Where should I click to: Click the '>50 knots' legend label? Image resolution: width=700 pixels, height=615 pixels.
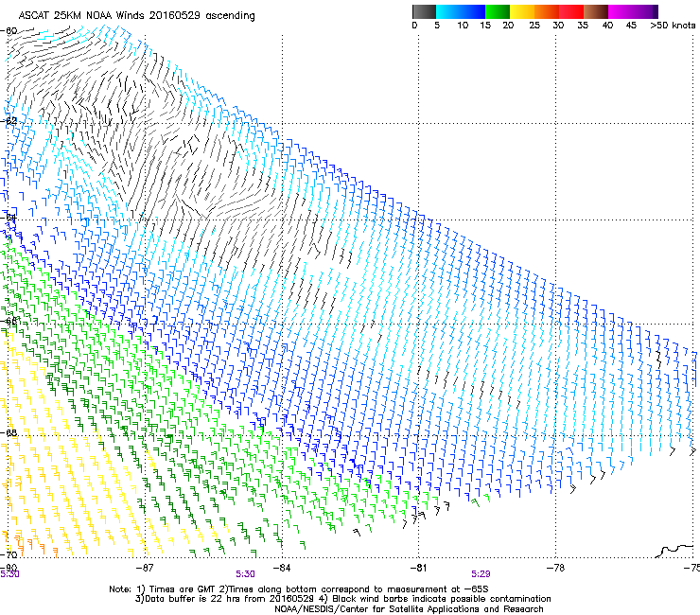673,26
